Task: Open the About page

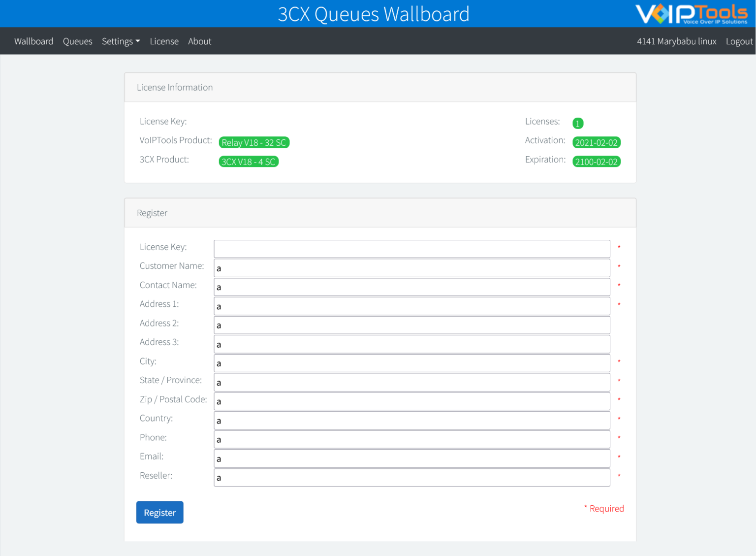Action: click(x=199, y=41)
